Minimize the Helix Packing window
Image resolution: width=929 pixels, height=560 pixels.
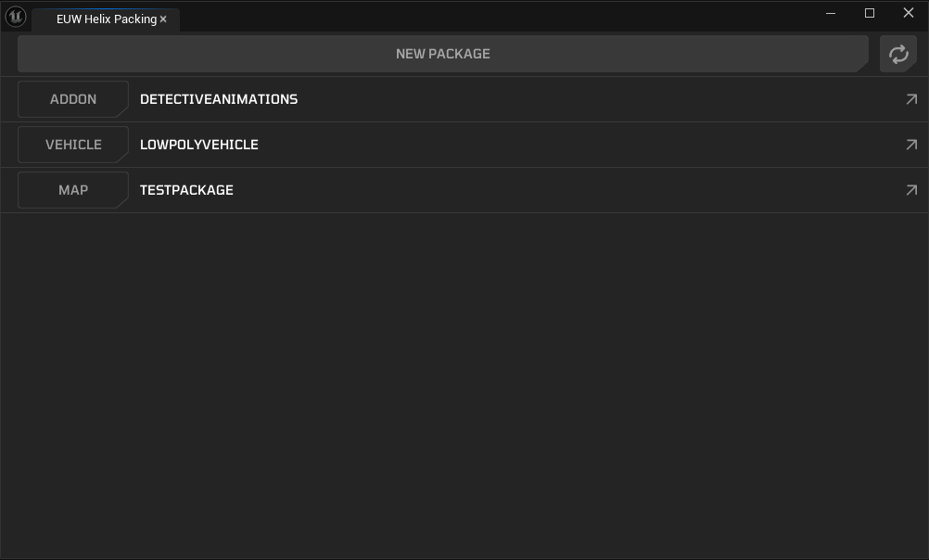[x=831, y=13]
